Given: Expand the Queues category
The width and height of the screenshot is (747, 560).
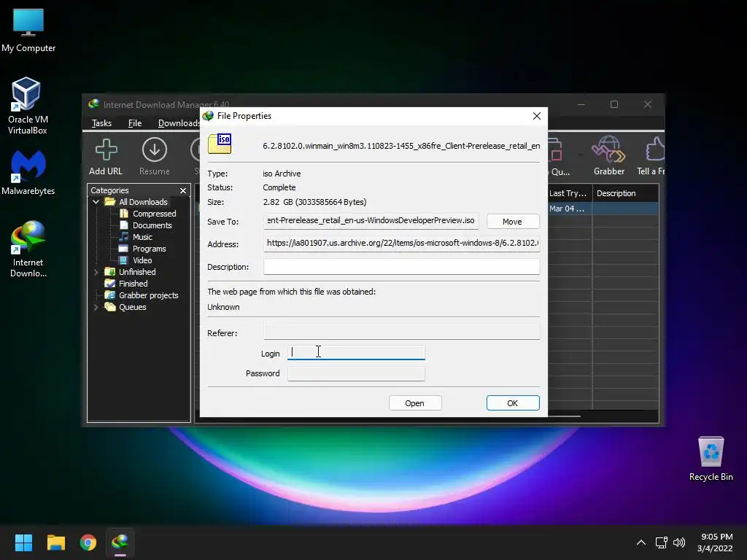Looking at the screenshot, I should [x=96, y=307].
